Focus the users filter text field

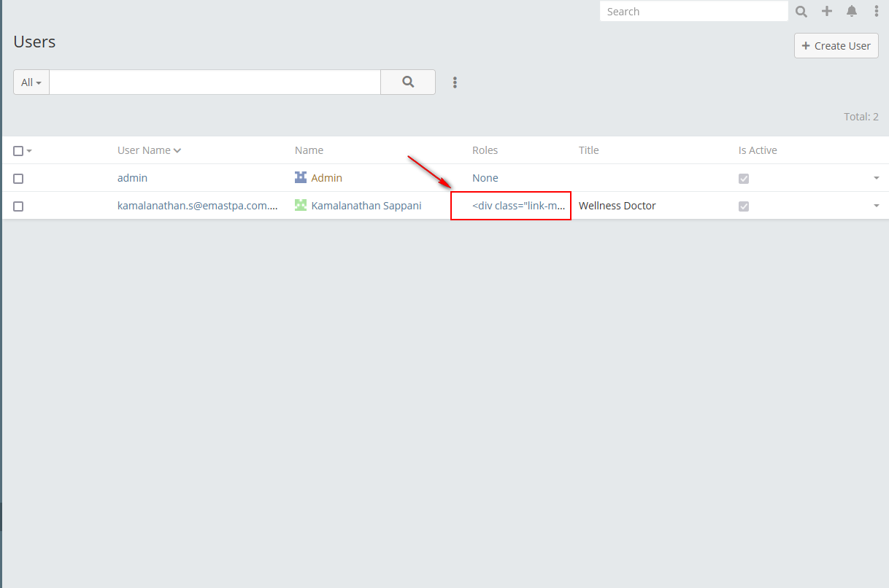[215, 82]
